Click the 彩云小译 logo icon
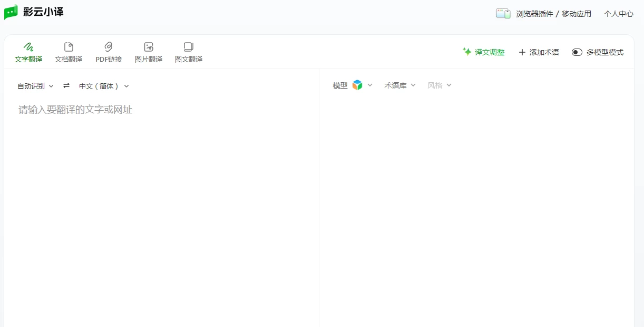Screen dimensions: 644x327 [x=12, y=12]
